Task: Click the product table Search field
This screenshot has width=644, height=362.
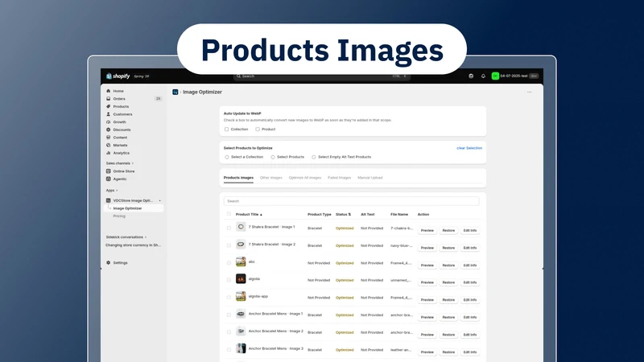Action: click(x=351, y=201)
